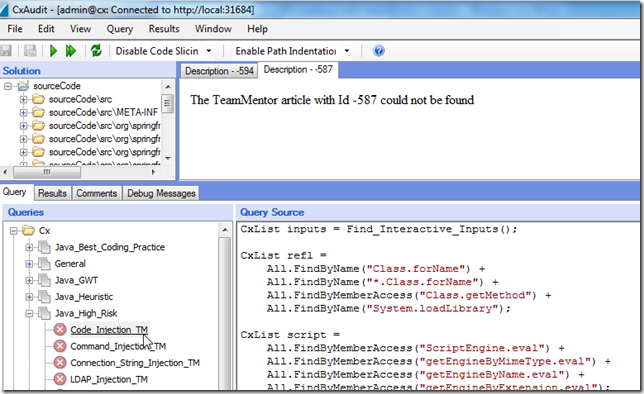Open the Disable Code Slicing dropdown arrow
644x394 pixels.
pyautogui.click(x=209, y=51)
